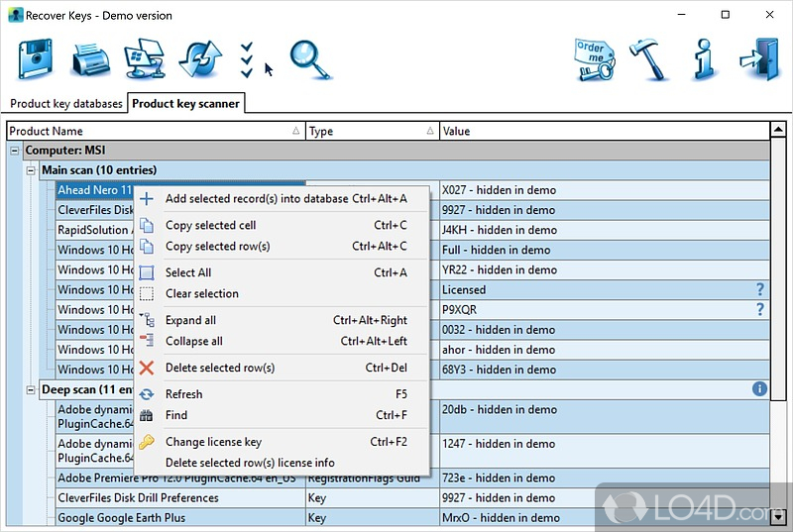Switch to Product key databases tab
Viewport: 793px width, 532px height.
point(66,103)
